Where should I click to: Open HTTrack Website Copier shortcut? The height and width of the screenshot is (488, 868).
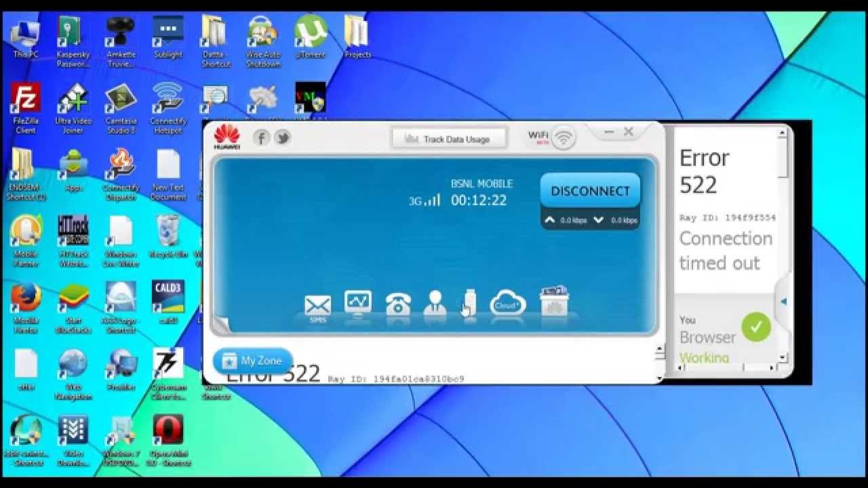[x=73, y=241]
